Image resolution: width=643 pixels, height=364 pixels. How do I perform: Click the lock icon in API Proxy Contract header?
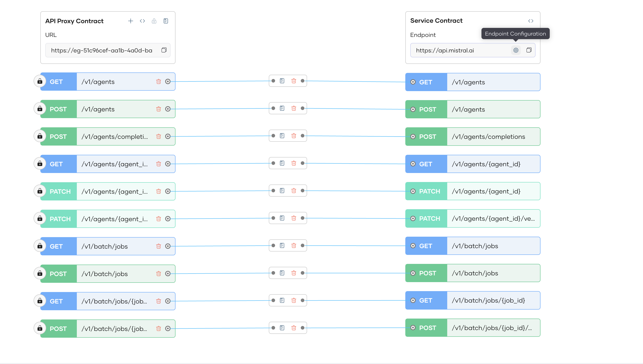click(154, 21)
